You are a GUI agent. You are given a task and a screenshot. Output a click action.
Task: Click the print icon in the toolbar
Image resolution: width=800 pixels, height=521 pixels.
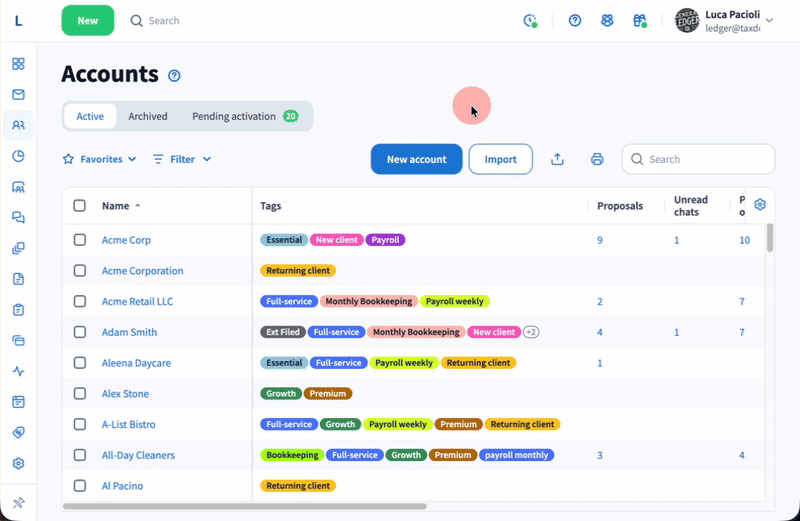pyautogui.click(x=597, y=159)
